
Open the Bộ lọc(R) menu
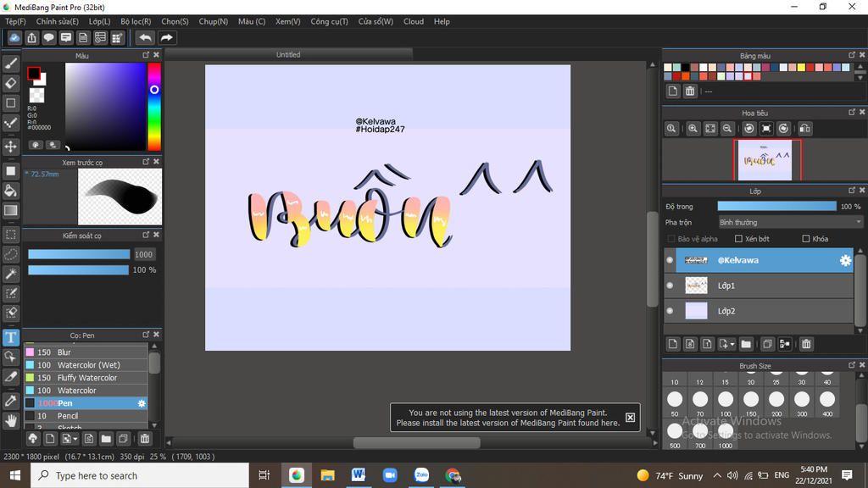pyautogui.click(x=136, y=21)
